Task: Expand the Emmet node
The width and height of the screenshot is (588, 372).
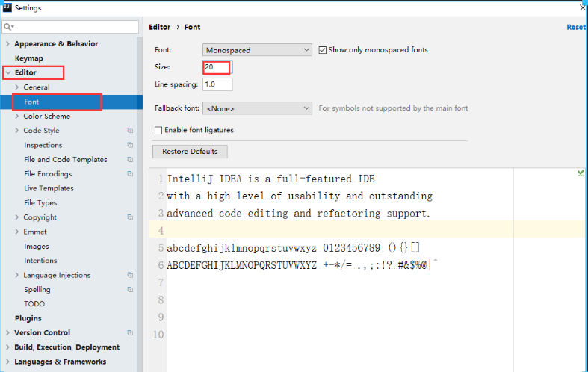Action: [16, 232]
